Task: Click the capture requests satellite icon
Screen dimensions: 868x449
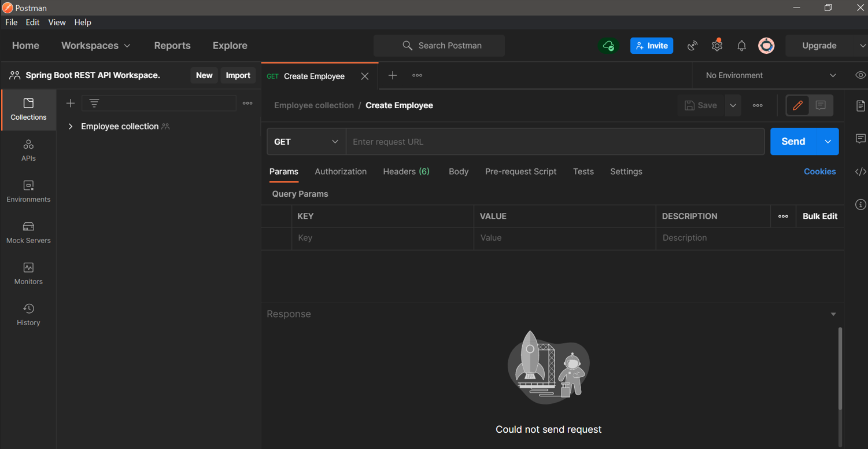Action: coord(692,46)
